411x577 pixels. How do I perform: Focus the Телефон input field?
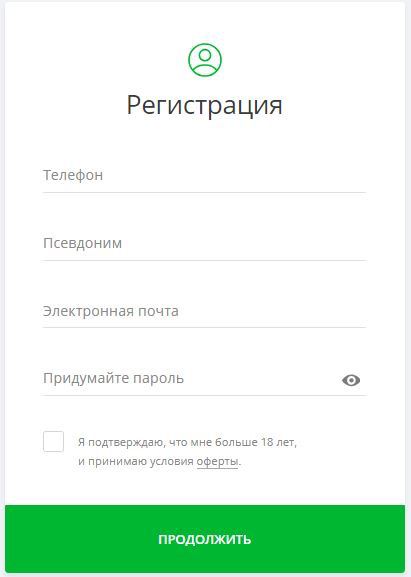coord(204,176)
